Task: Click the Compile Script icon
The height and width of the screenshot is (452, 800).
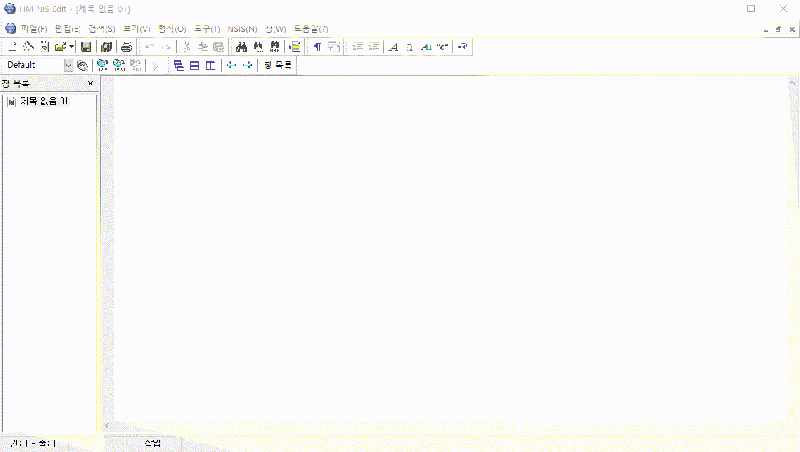Action: pos(101,65)
